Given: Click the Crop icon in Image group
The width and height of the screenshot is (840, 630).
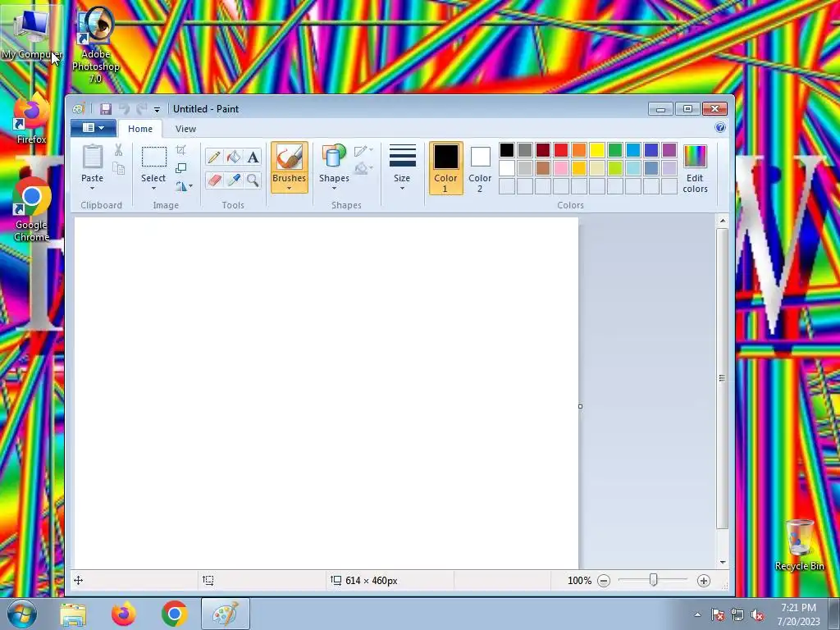Looking at the screenshot, I should [181, 150].
